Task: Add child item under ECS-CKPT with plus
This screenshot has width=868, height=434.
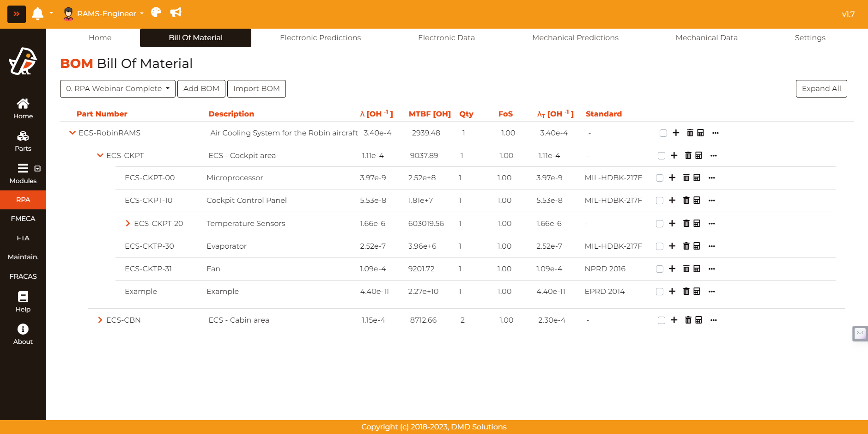Action: [x=674, y=156]
